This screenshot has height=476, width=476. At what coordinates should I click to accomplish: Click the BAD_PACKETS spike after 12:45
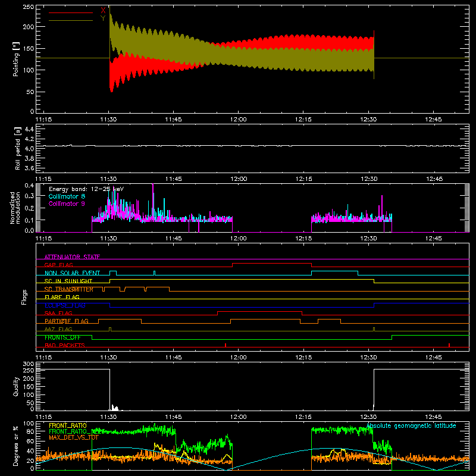[x=449, y=345]
